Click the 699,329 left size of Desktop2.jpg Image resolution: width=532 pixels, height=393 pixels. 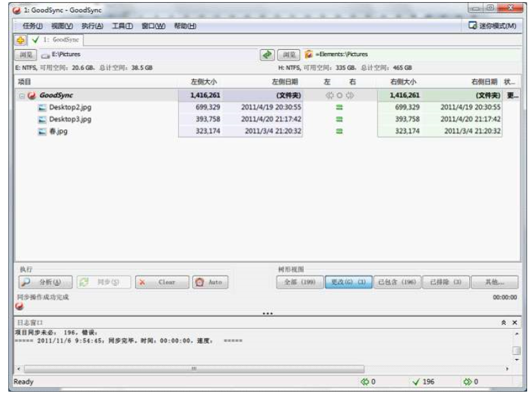coord(208,107)
